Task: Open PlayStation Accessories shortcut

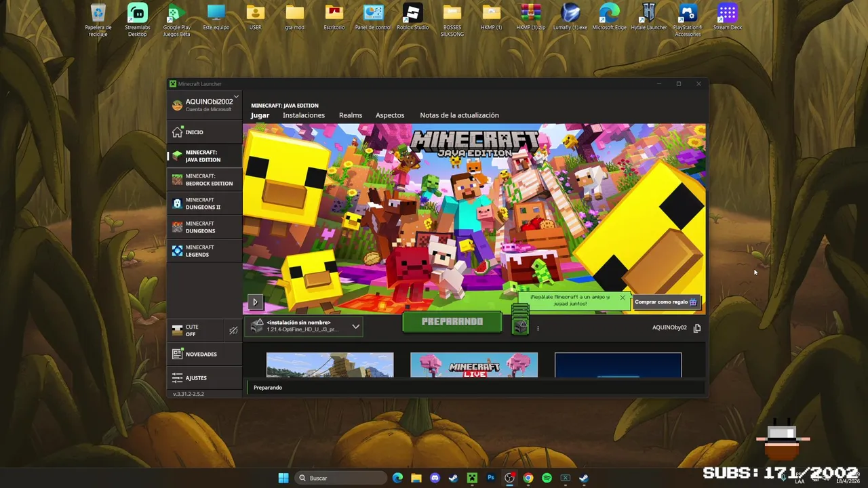Action: pyautogui.click(x=688, y=20)
